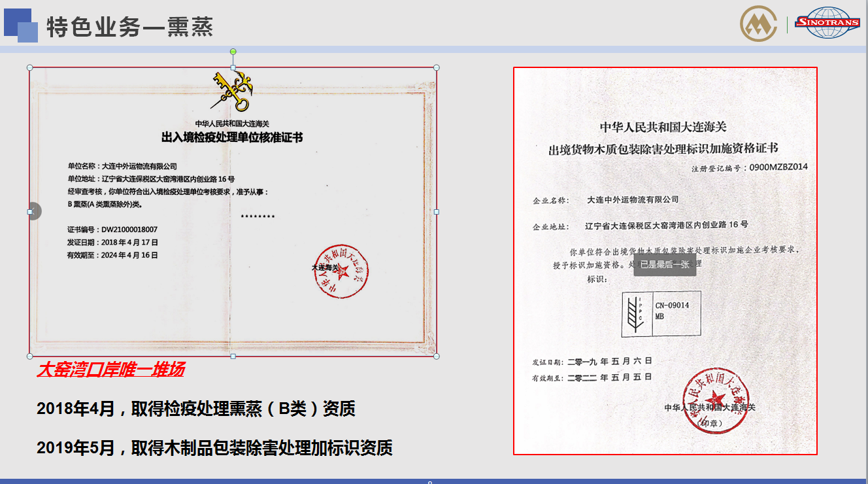The height and width of the screenshot is (484, 868).
Task: Click expiry date '二零二二年五月五日'
Action: [x=610, y=377]
